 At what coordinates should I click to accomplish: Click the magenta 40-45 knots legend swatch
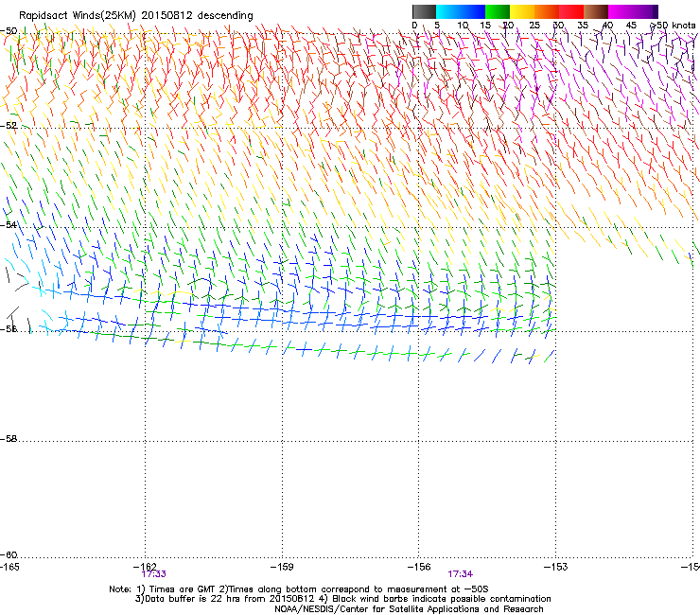pos(621,11)
